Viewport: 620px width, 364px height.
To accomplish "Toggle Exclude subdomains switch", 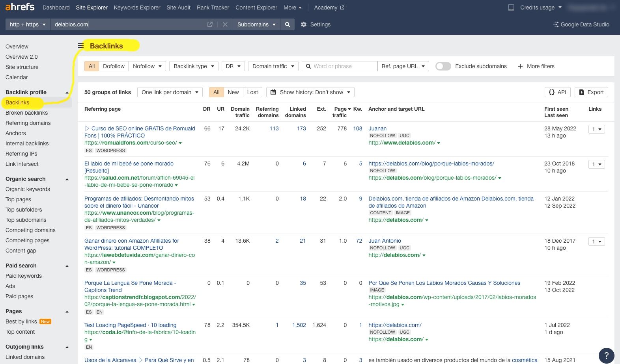I will click(443, 66).
